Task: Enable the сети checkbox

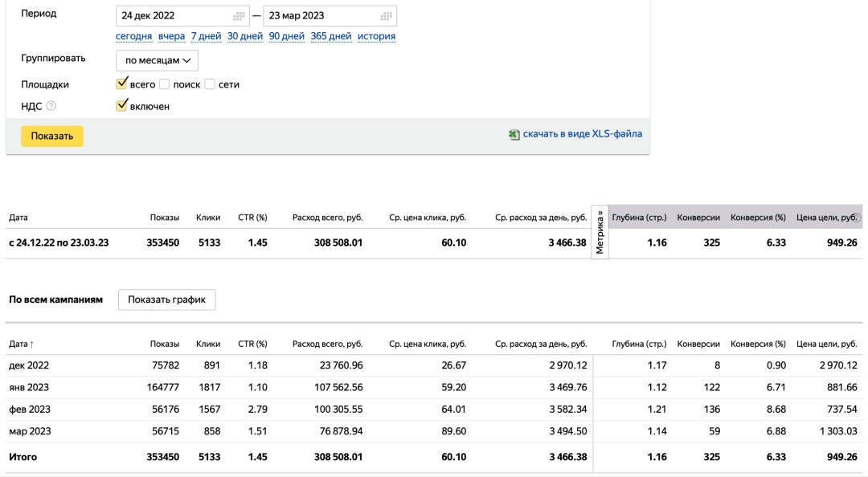Action: coord(211,84)
